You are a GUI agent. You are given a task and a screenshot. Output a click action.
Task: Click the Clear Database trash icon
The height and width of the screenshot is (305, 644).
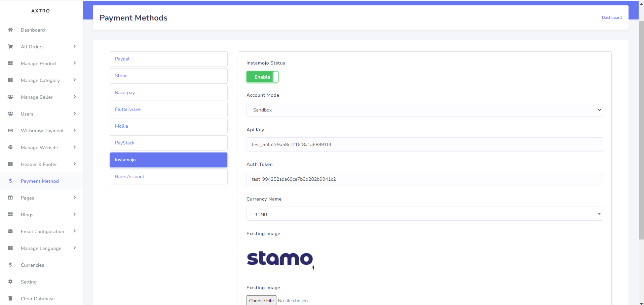(10, 299)
